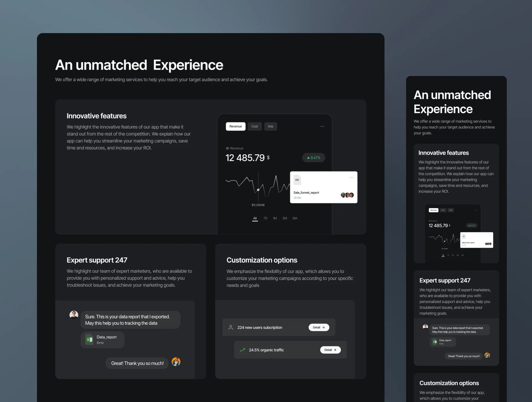Click the 9.47% growth badge

314,158
